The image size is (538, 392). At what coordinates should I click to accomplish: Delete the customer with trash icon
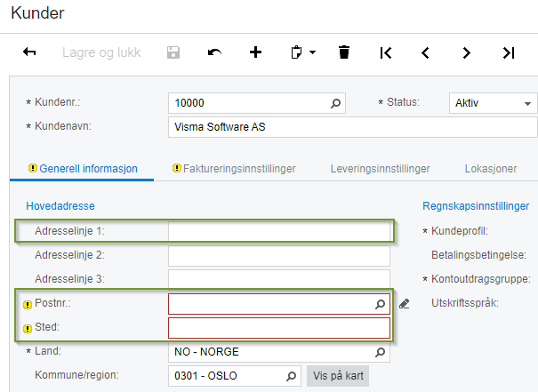pos(344,52)
